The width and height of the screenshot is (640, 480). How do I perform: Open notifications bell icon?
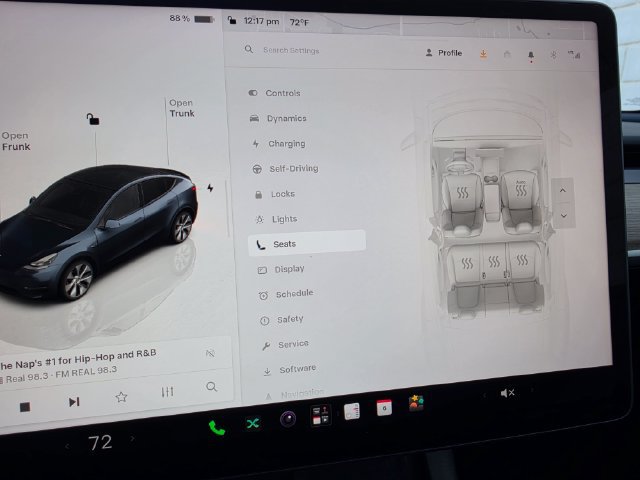point(531,55)
